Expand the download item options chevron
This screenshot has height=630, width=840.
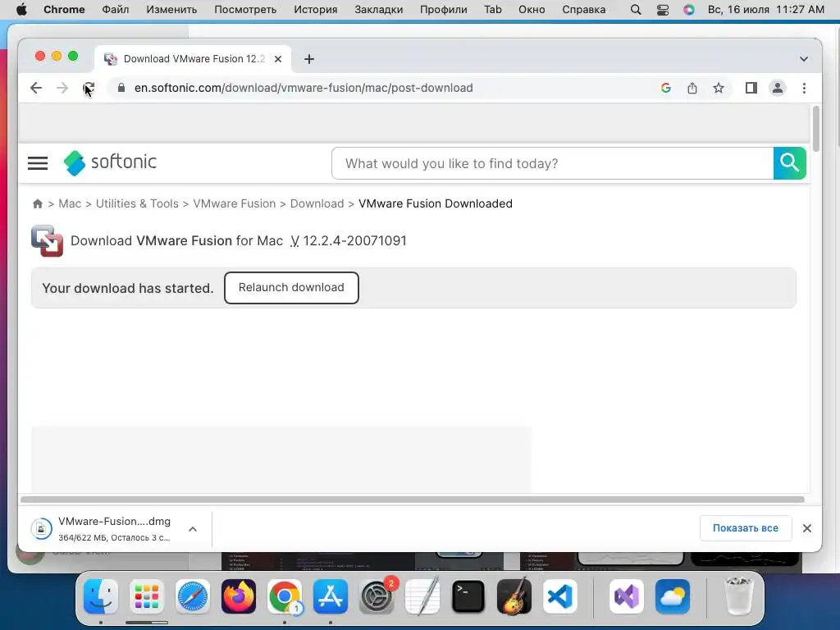[x=193, y=529]
